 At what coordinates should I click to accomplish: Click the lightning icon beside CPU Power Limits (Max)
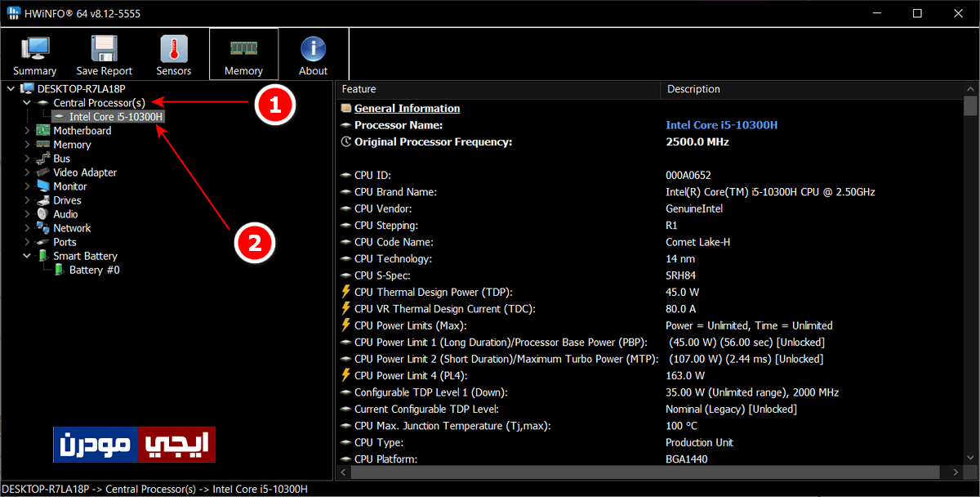tap(346, 325)
